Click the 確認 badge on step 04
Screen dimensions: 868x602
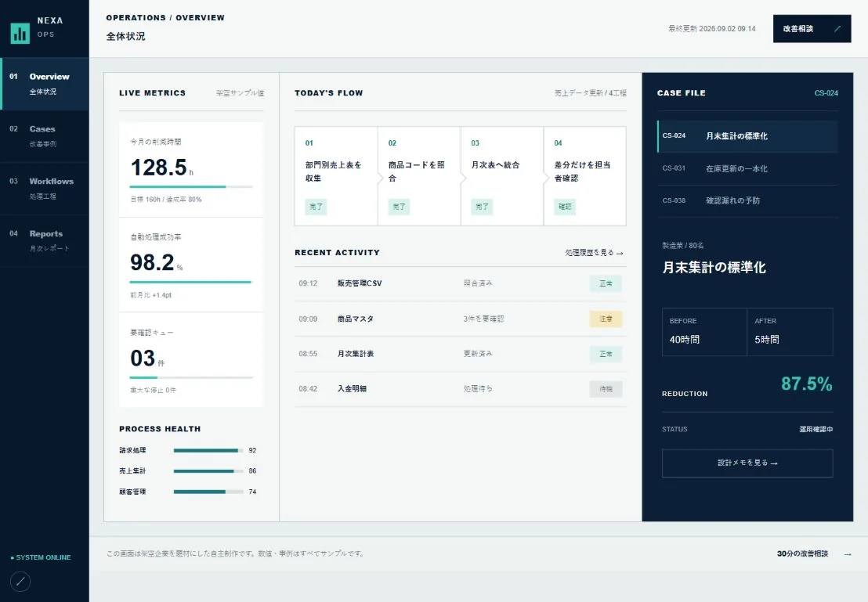(565, 207)
